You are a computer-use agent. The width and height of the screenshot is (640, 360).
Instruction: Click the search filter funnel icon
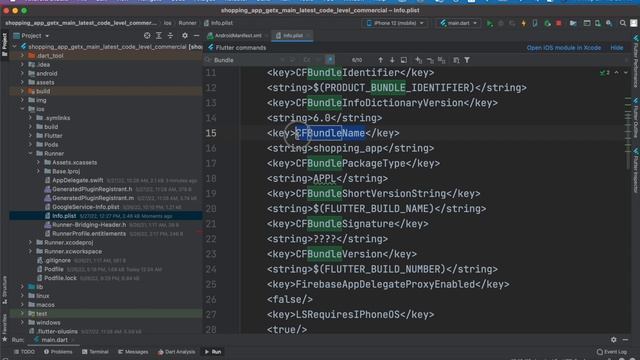click(467, 60)
